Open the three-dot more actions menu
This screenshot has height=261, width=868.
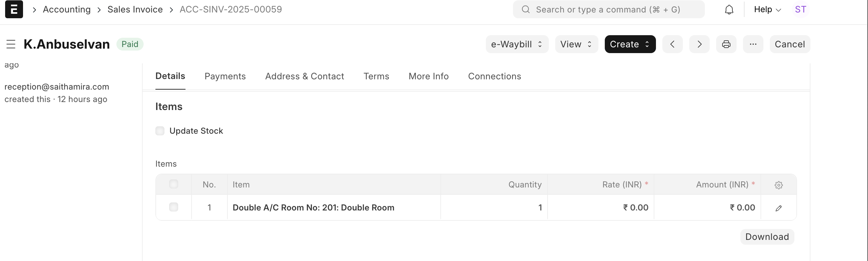(753, 44)
